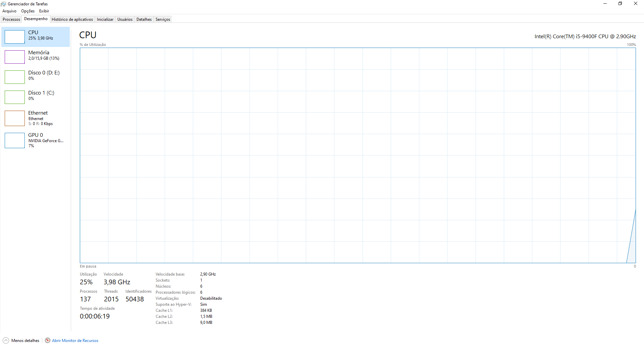Click the % de Utilização graph label
This screenshot has height=348, width=644.
[93, 45]
